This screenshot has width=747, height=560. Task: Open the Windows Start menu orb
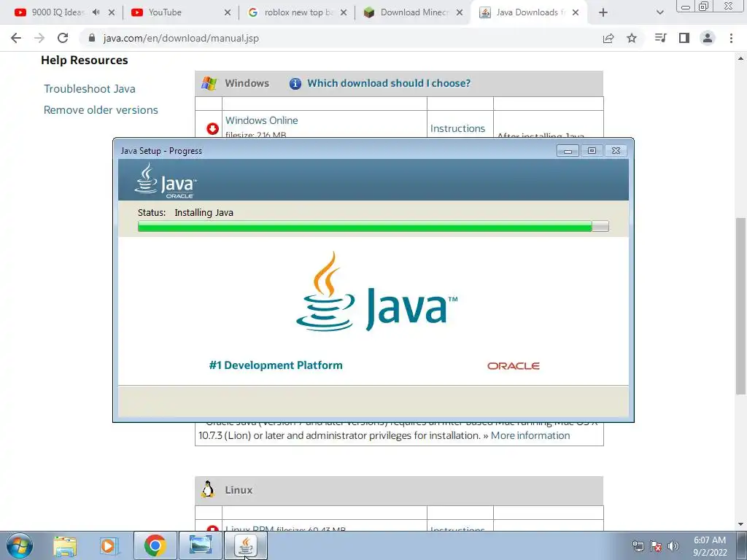pyautogui.click(x=20, y=545)
